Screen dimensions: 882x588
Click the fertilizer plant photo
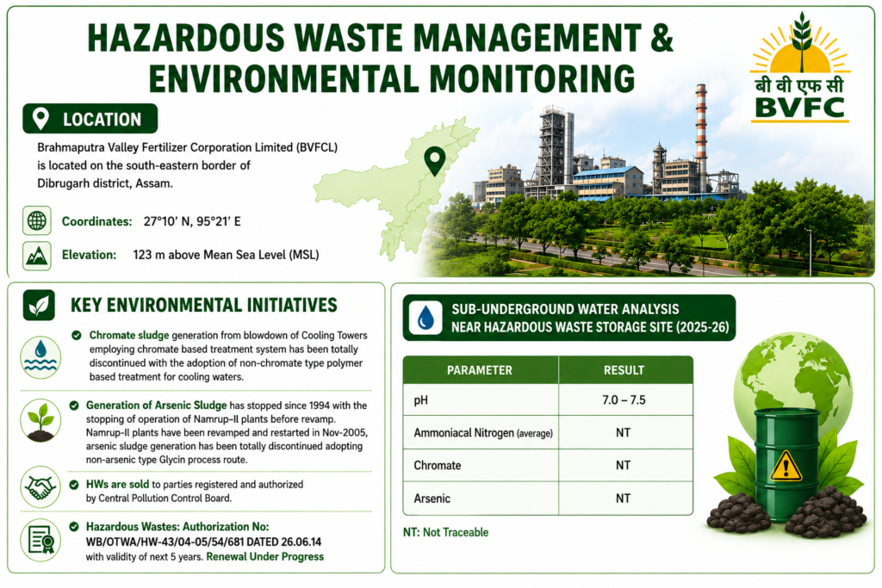pos(647,185)
